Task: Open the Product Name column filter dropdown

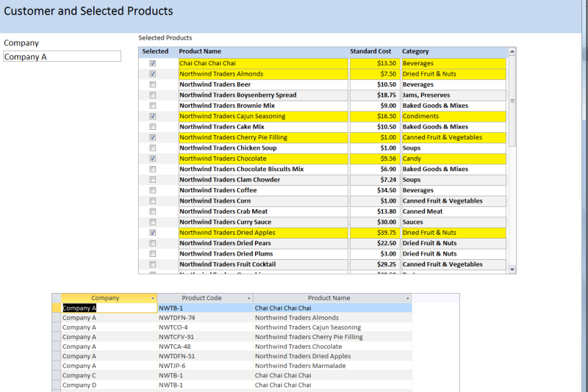Action: pyautogui.click(x=408, y=298)
